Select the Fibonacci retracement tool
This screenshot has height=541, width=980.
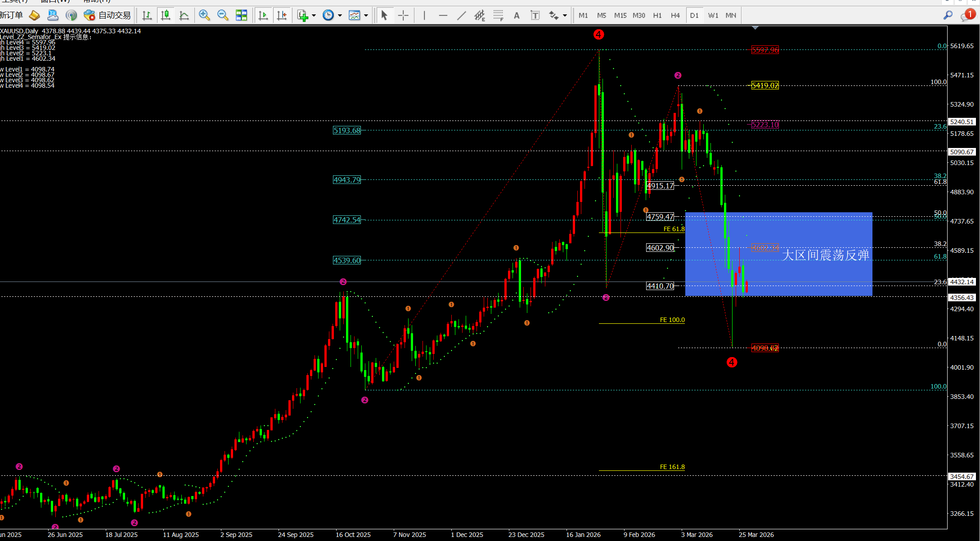tap(498, 15)
